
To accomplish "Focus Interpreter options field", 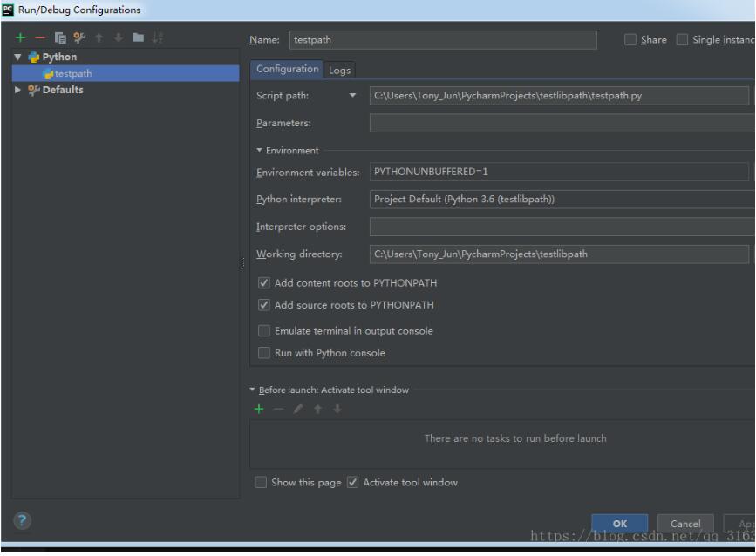I will point(562,227).
